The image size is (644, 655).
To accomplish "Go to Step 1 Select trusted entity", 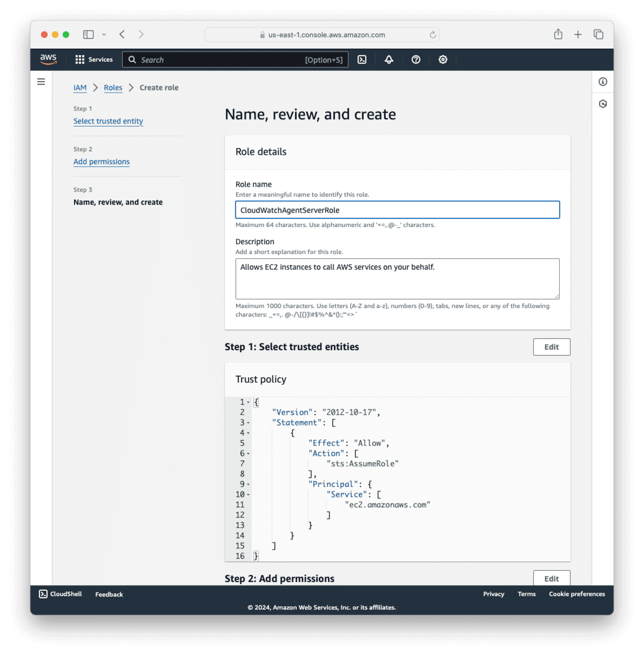I will tap(108, 121).
